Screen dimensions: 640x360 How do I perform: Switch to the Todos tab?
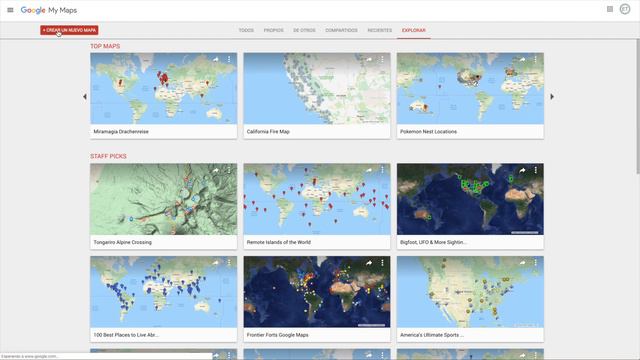coord(246,30)
